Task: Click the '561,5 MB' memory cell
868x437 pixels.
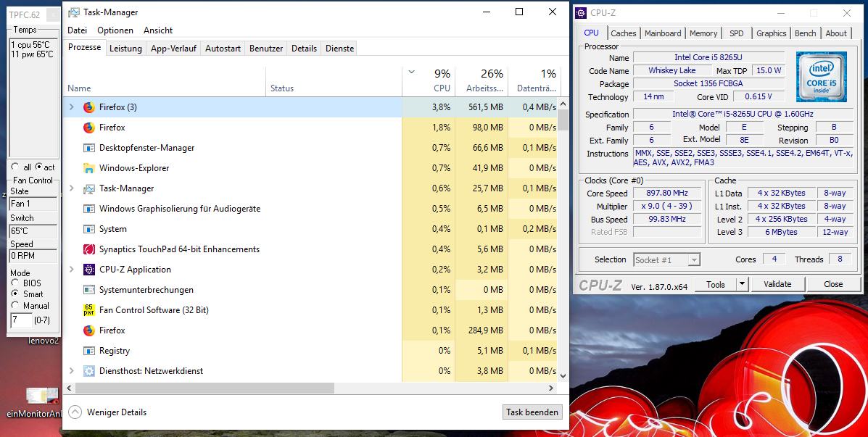Action: (x=481, y=107)
